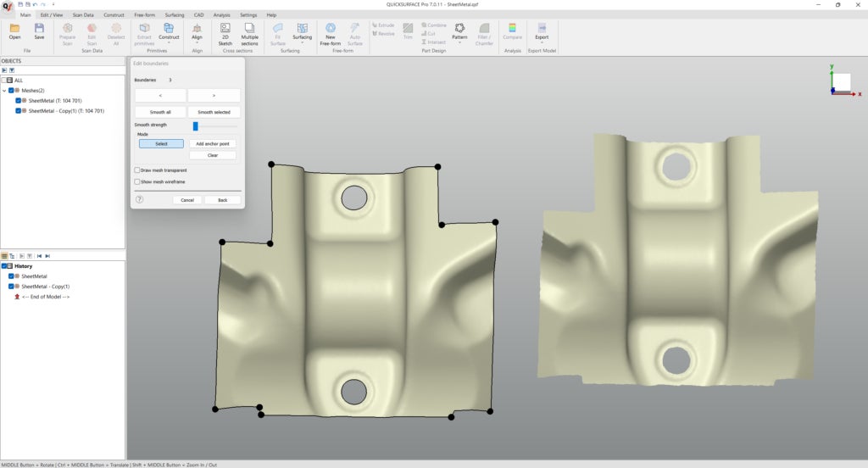Create a New Free-form surface
Screen dimensions: 868x468
(331, 34)
